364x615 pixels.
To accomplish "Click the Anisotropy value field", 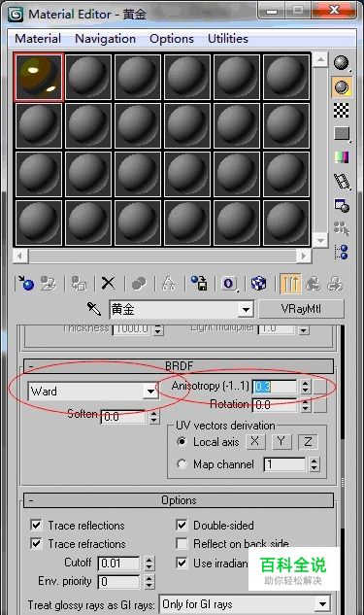I will coord(276,387).
